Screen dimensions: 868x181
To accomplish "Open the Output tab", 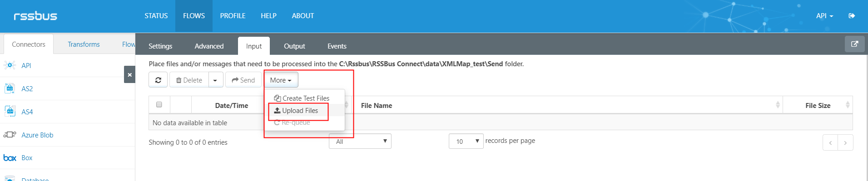I will coord(294,46).
